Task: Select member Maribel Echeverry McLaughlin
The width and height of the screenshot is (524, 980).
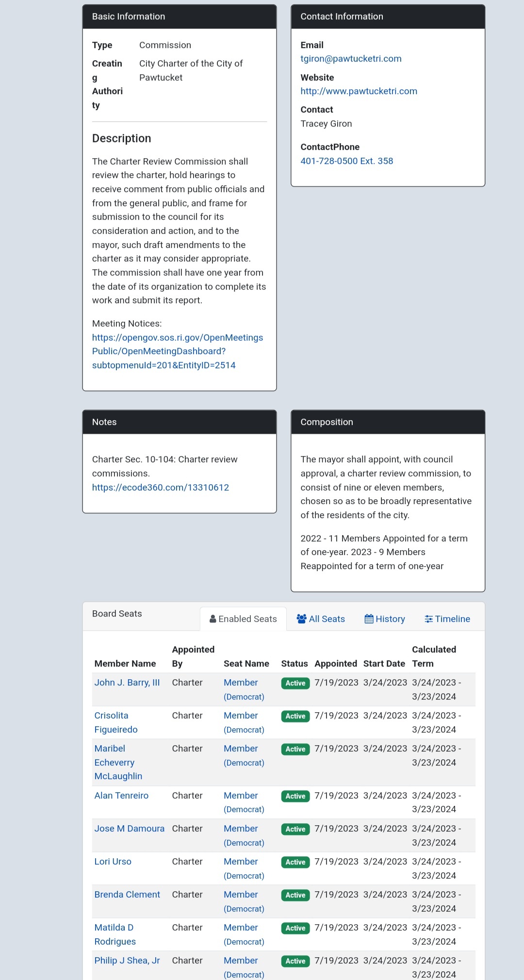Action: [118, 762]
